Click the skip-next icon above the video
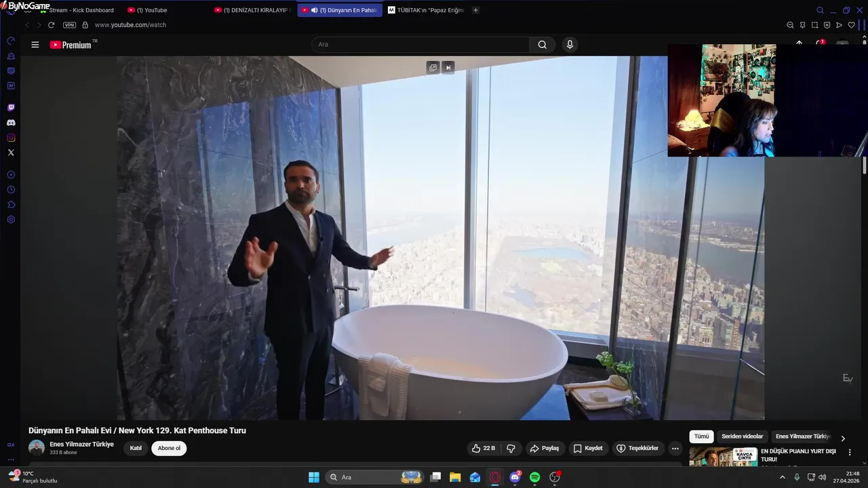 click(448, 67)
